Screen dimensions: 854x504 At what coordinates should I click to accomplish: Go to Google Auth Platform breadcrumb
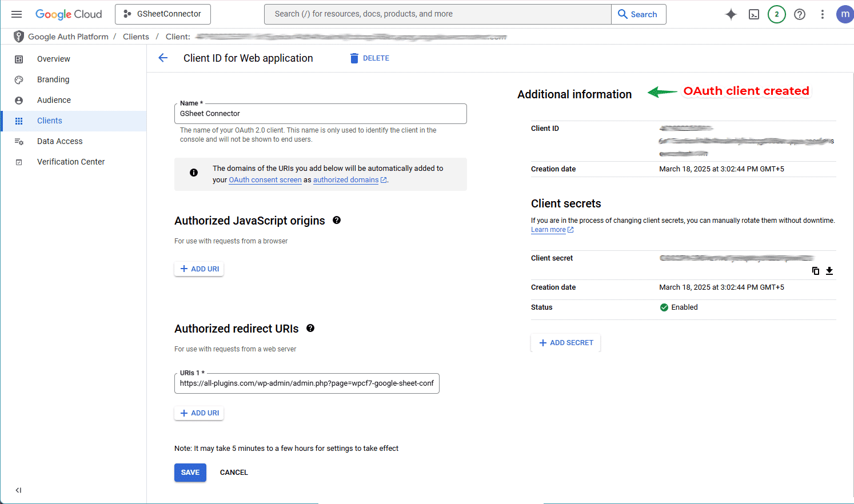click(x=68, y=37)
